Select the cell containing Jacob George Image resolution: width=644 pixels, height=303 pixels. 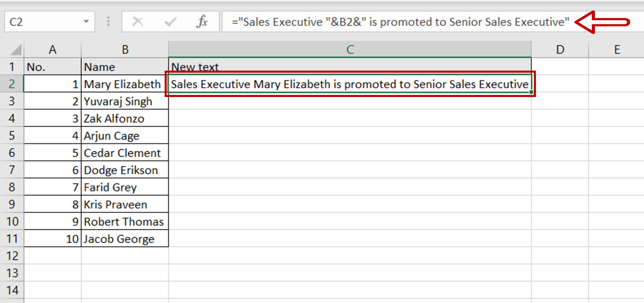(x=125, y=238)
